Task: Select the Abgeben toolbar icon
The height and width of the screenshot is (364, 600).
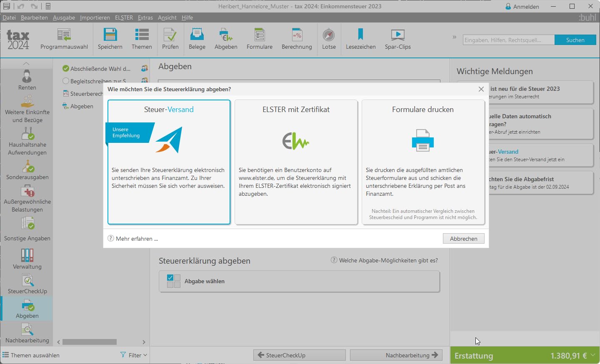Action: point(226,39)
